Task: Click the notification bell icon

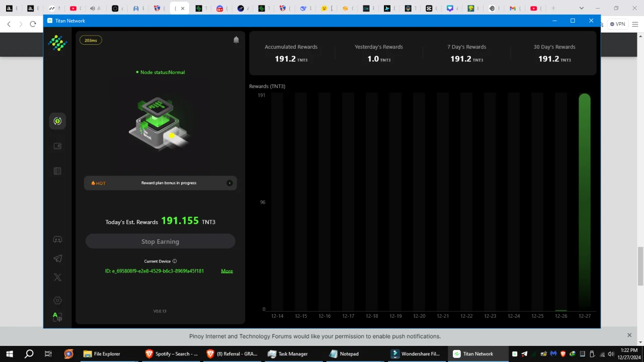Action: coord(236,40)
